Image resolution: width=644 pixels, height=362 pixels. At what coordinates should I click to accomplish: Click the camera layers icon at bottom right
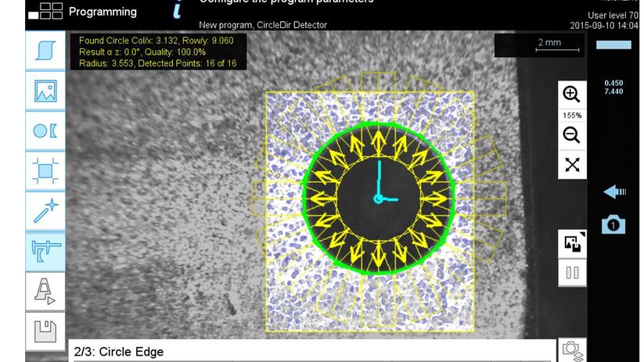[571, 350]
